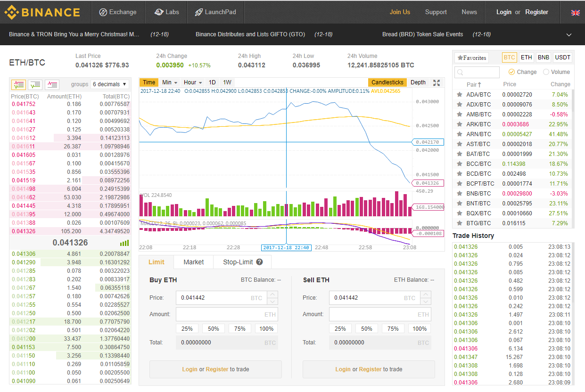Screen dimensions: 585x392
Task: Show buy orders only order book view
Action: coord(35,84)
